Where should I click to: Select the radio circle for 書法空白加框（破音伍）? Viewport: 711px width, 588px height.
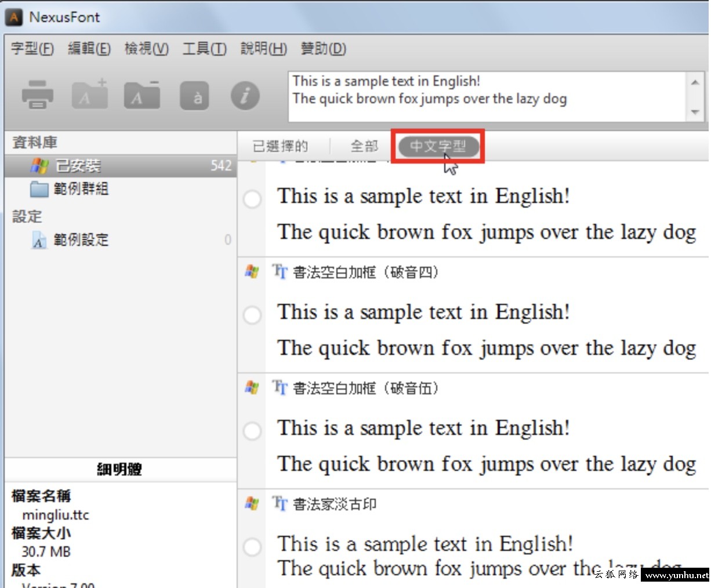252,431
